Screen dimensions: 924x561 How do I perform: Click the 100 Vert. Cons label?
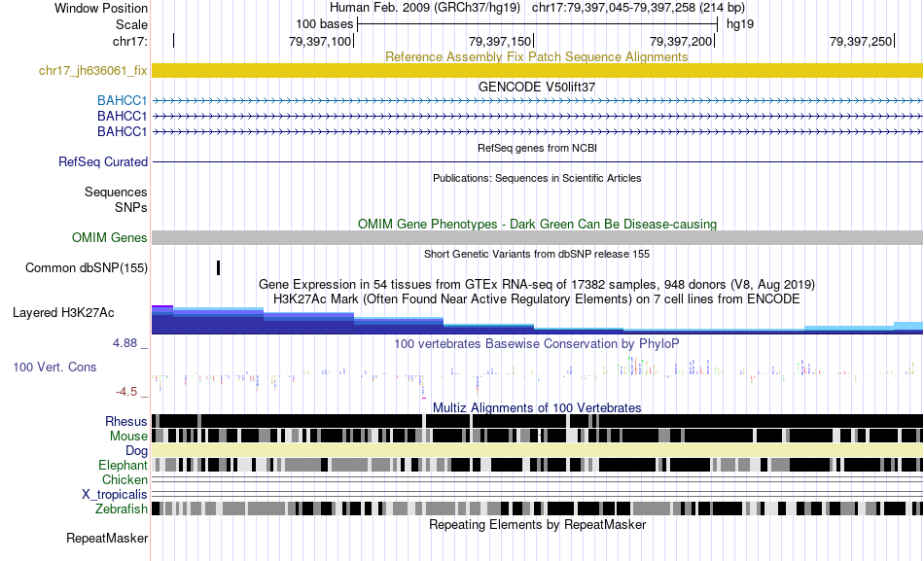click(54, 368)
